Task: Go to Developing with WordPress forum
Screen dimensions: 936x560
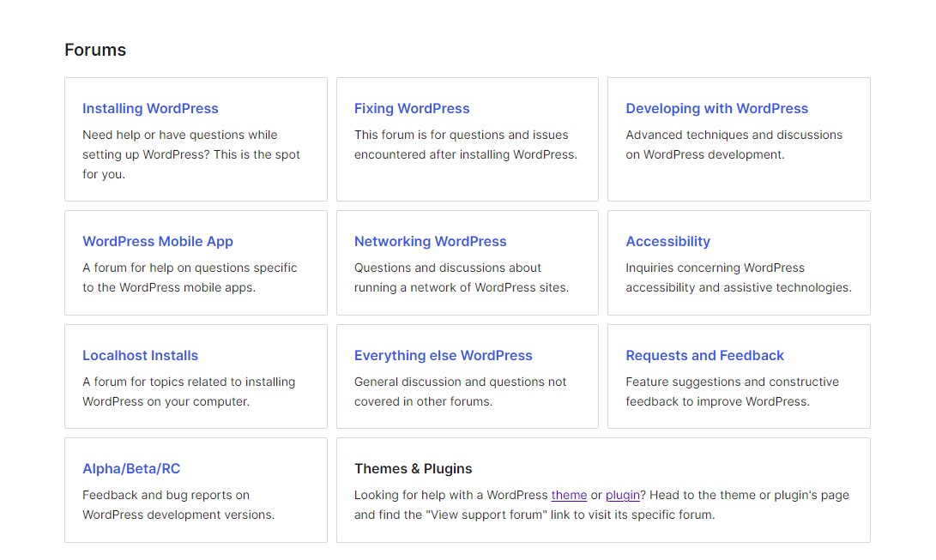Action: click(x=717, y=109)
